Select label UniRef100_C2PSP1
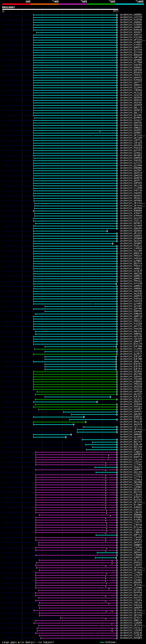This screenshot has width=146, height=644. (131, 540)
